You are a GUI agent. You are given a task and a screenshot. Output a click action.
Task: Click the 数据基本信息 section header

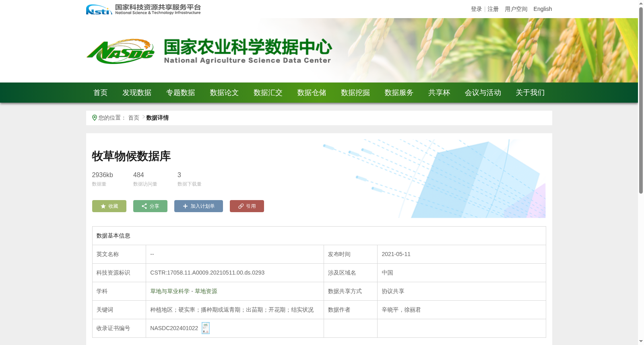114,236
